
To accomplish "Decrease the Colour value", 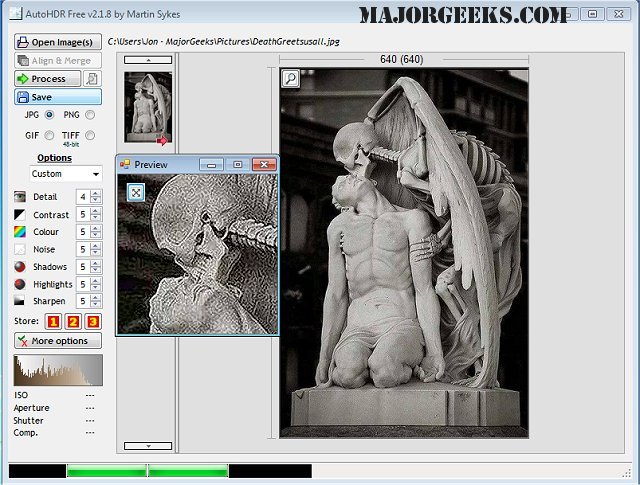I will (x=96, y=235).
